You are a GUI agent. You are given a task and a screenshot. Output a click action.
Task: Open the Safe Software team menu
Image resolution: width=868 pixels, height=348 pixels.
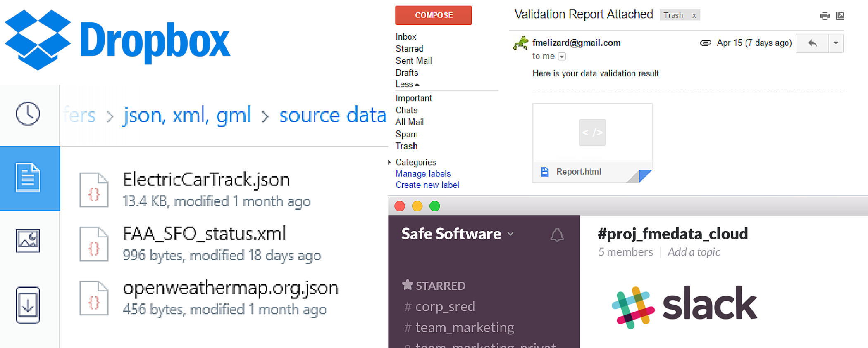coord(458,234)
